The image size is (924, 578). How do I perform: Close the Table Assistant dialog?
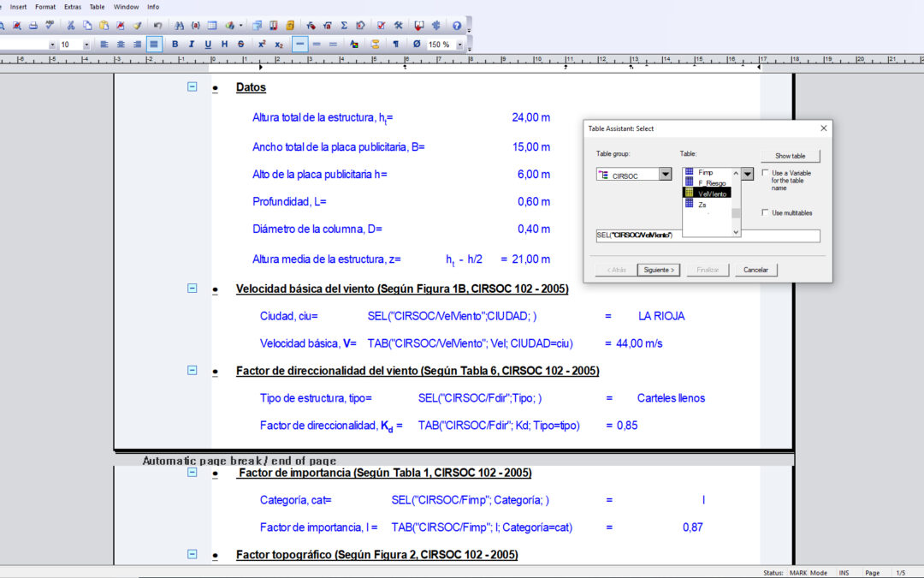pyautogui.click(x=823, y=128)
